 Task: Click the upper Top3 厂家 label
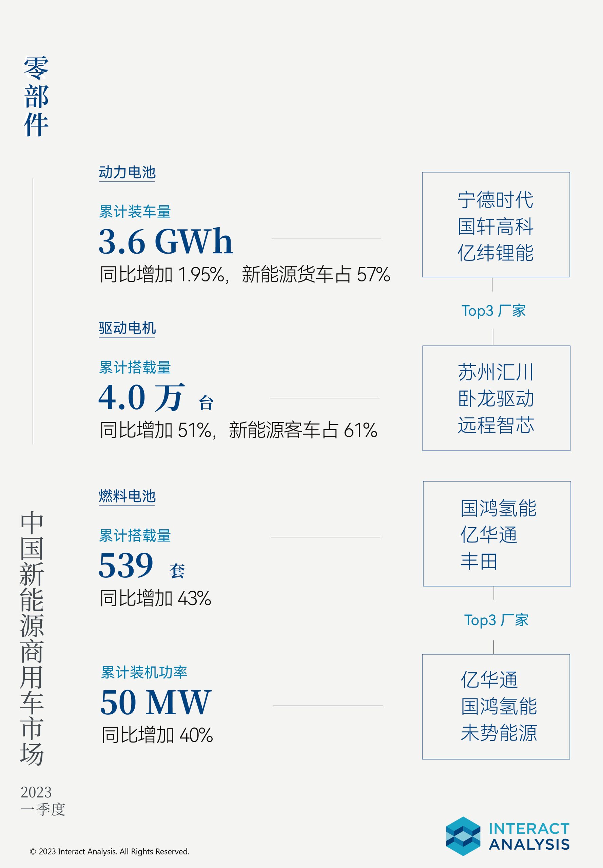click(493, 311)
